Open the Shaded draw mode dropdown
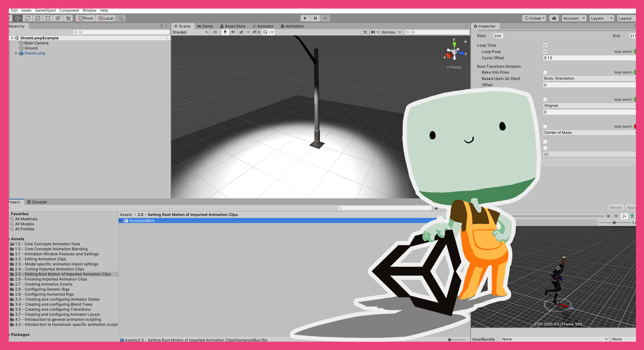 pos(190,32)
